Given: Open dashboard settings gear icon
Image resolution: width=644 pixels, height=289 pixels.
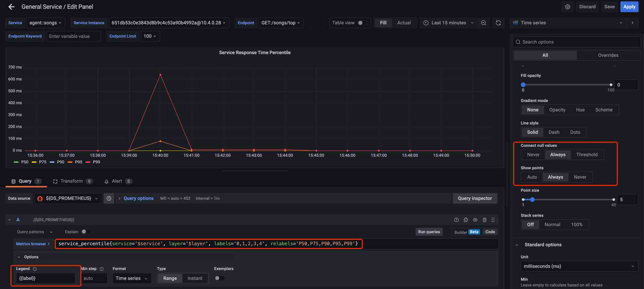Looking at the screenshot, I should coord(567,7).
